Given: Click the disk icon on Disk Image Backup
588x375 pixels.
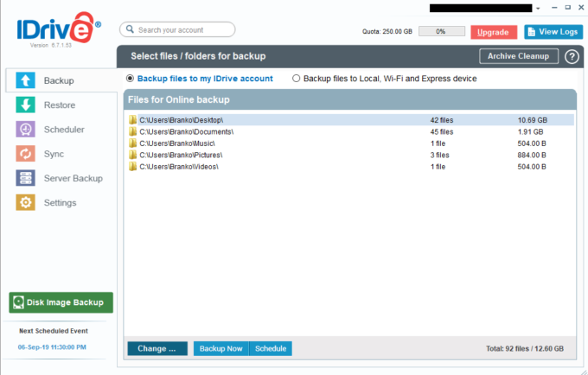Looking at the screenshot, I should (18, 302).
